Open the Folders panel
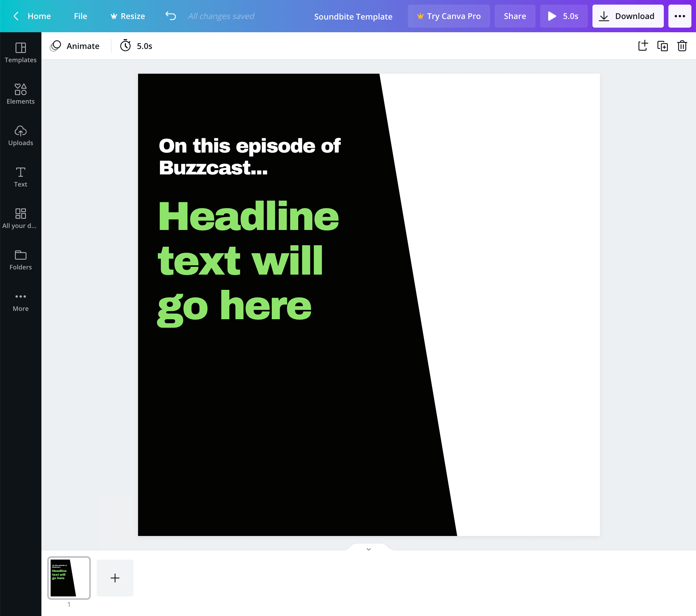 click(x=20, y=260)
